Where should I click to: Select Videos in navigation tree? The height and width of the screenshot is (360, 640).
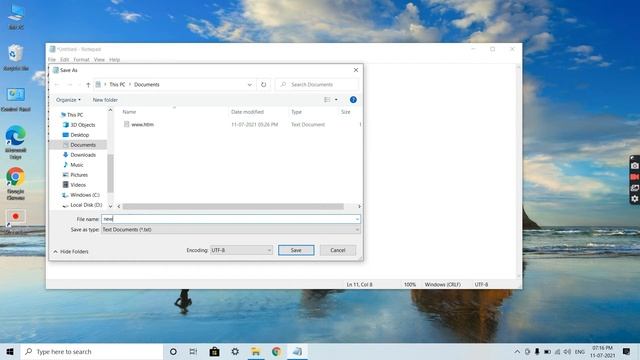(78, 185)
